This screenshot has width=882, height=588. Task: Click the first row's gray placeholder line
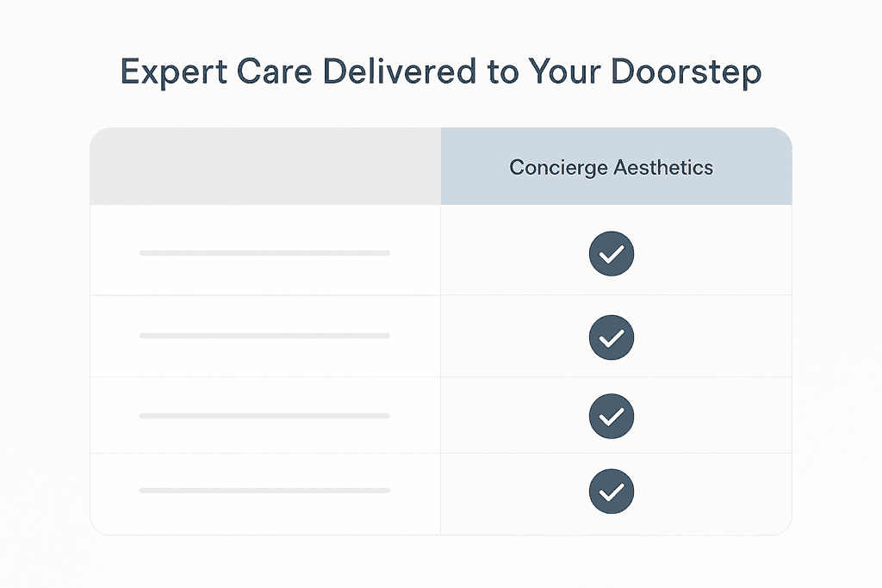click(x=264, y=253)
